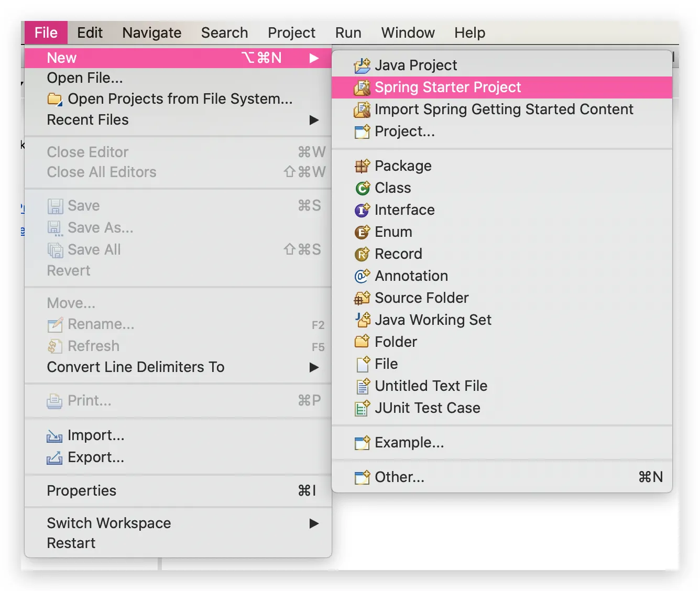Click the Source Folder icon
Screen dimensions: 700x591
point(362,298)
